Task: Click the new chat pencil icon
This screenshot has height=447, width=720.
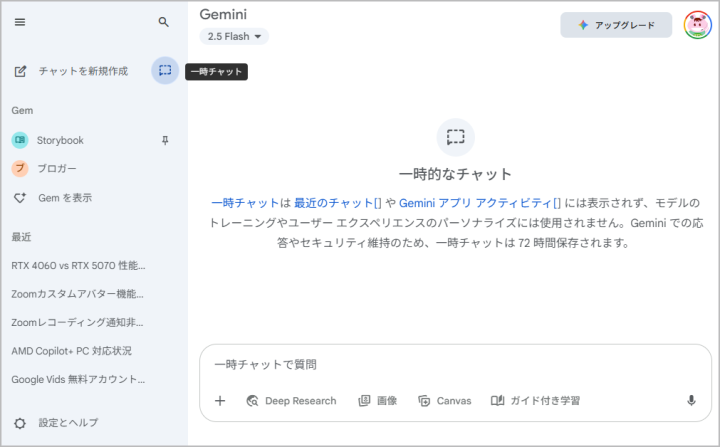Action: pyautogui.click(x=20, y=71)
